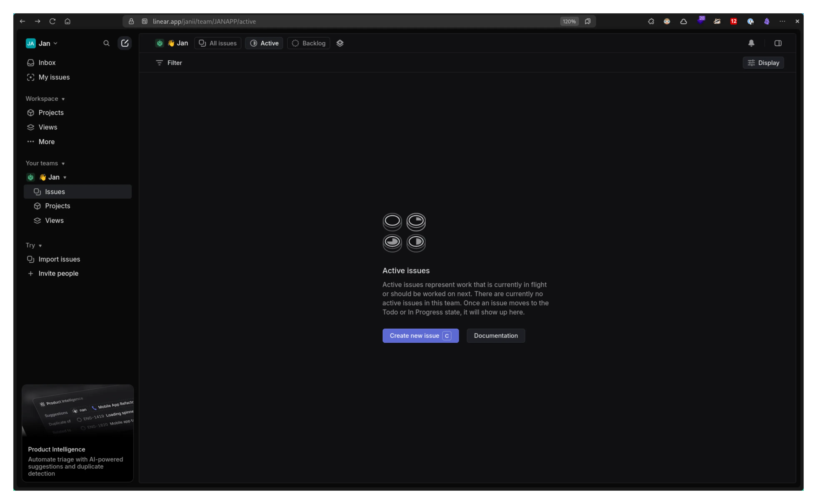This screenshot has height=504, width=817.
Task: Switch to the All issues tab
Action: pos(217,43)
